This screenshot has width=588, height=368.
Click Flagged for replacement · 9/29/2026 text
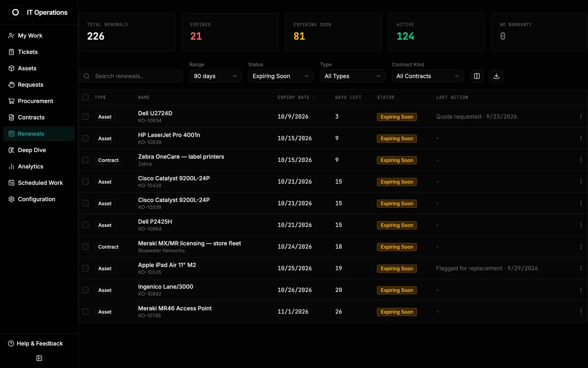[487, 268]
